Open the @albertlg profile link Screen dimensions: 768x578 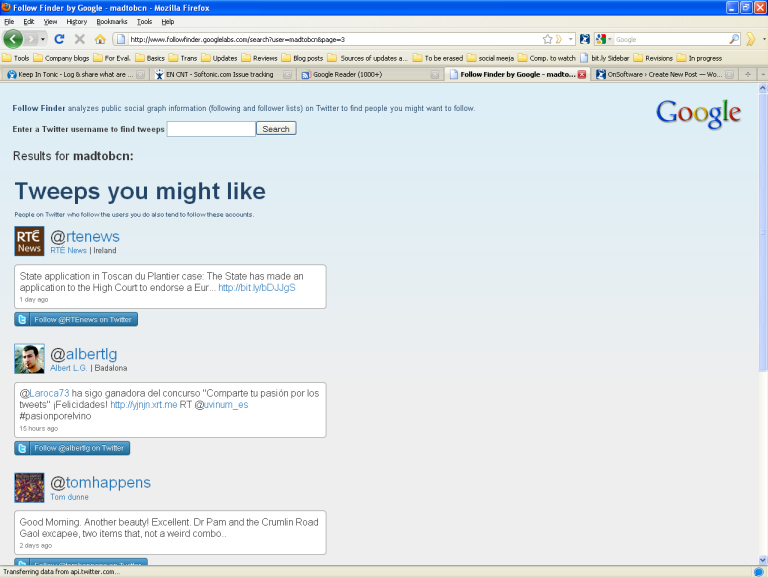(x=84, y=354)
